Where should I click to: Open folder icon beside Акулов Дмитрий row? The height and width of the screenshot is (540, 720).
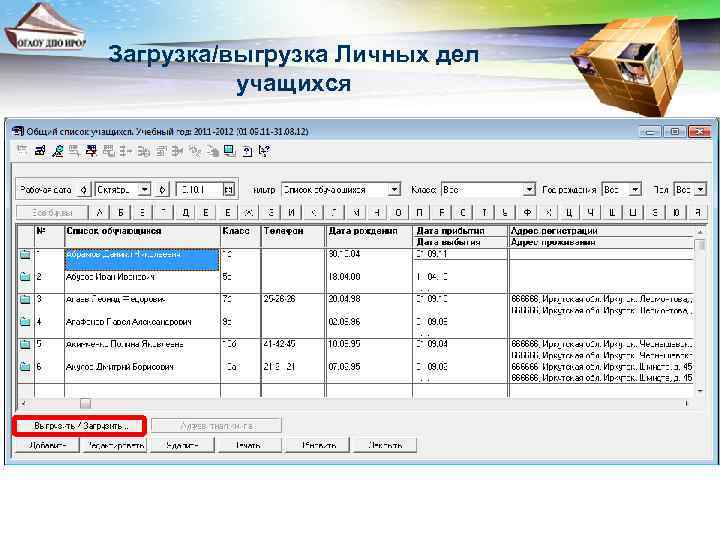[25, 367]
